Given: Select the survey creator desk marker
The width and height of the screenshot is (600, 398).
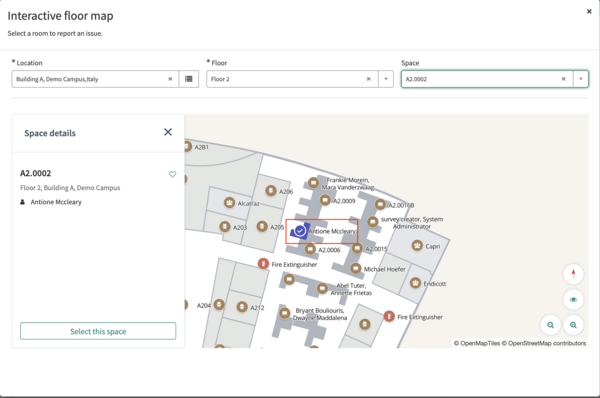Looking at the screenshot, I should tap(373, 222).
